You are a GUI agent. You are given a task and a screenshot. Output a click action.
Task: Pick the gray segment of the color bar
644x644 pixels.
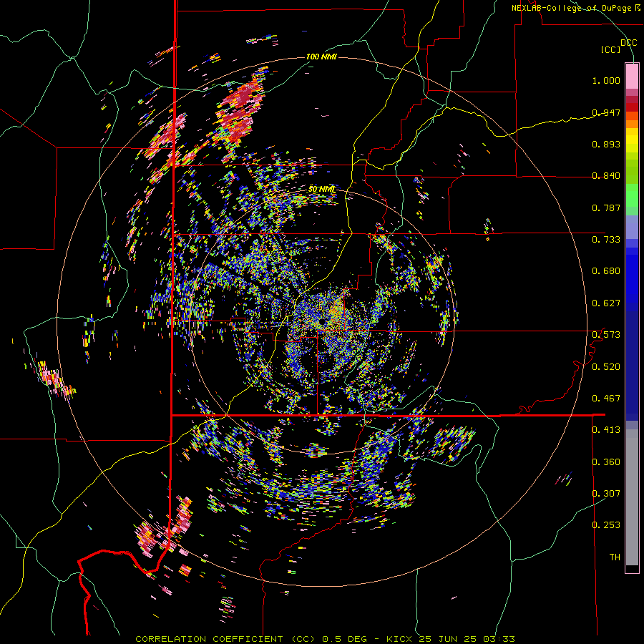point(632,497)
